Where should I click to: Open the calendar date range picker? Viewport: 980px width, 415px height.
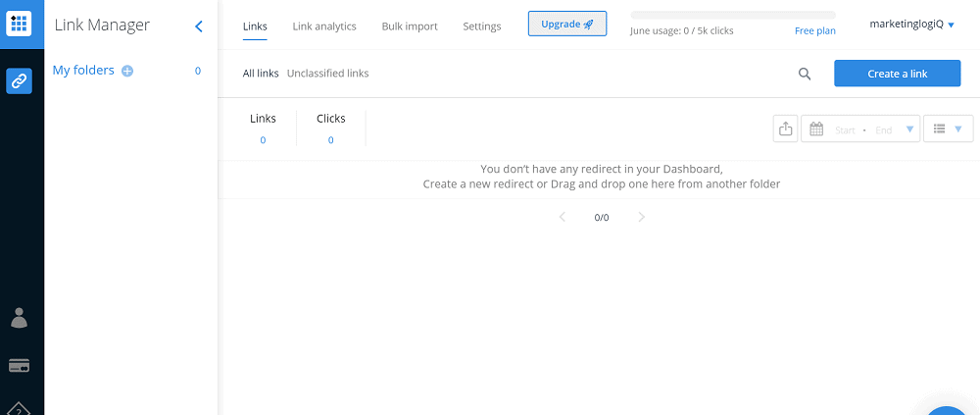(x=860, y=129)
